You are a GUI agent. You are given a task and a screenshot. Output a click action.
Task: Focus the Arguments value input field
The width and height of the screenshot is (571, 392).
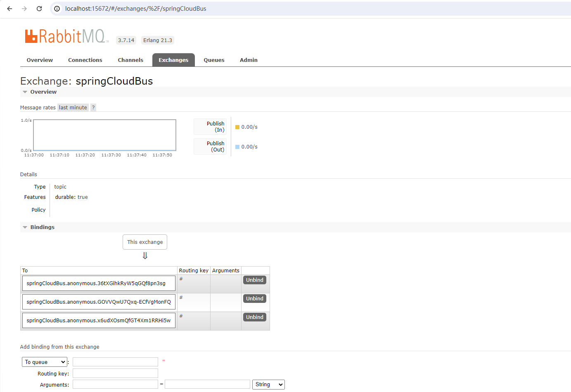pyautogui.click(x=207, y=384)
